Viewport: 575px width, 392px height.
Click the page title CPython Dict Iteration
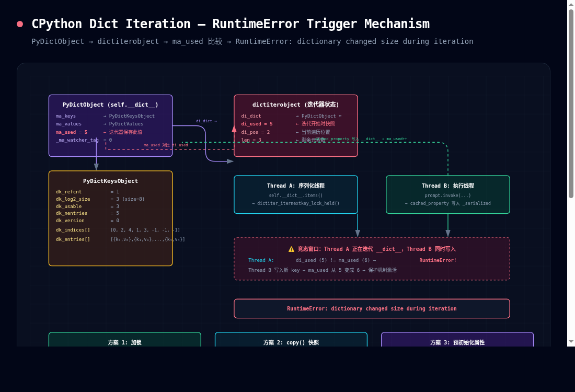[231, 24]
